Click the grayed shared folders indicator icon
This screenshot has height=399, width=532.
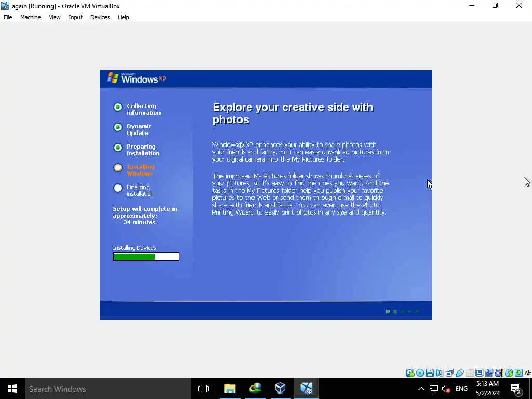(x=470, y=373)
